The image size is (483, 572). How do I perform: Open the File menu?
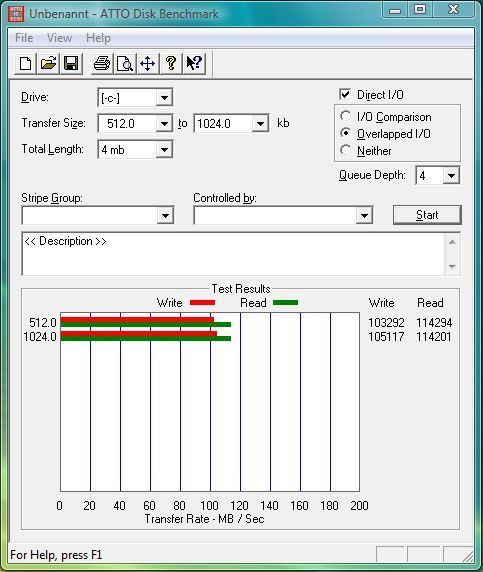click(24, 38)
